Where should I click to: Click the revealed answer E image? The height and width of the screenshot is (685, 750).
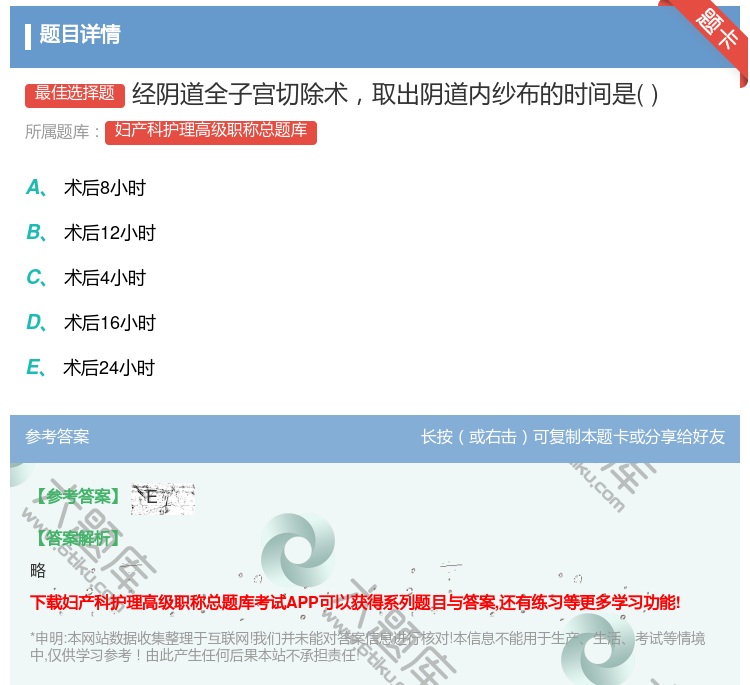[x=162, y=497]
